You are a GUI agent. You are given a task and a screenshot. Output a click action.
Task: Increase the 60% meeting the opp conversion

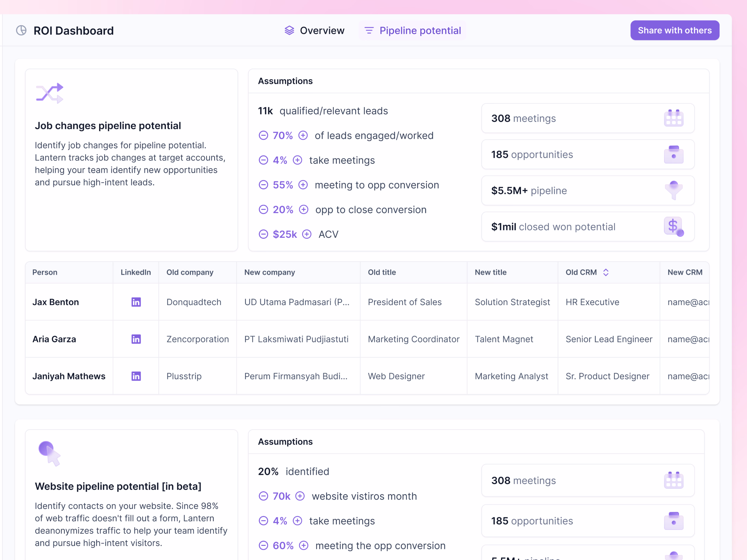[304, 545]
